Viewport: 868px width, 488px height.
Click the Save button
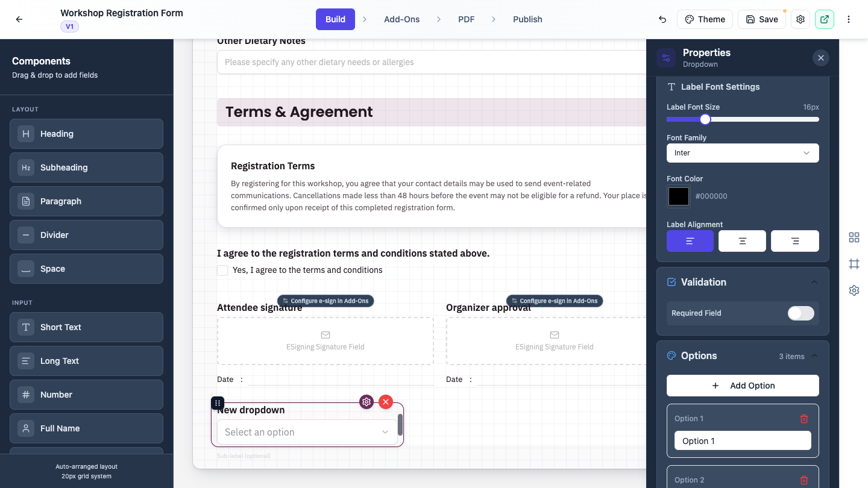pyautogui.click(x=761, y=19)
